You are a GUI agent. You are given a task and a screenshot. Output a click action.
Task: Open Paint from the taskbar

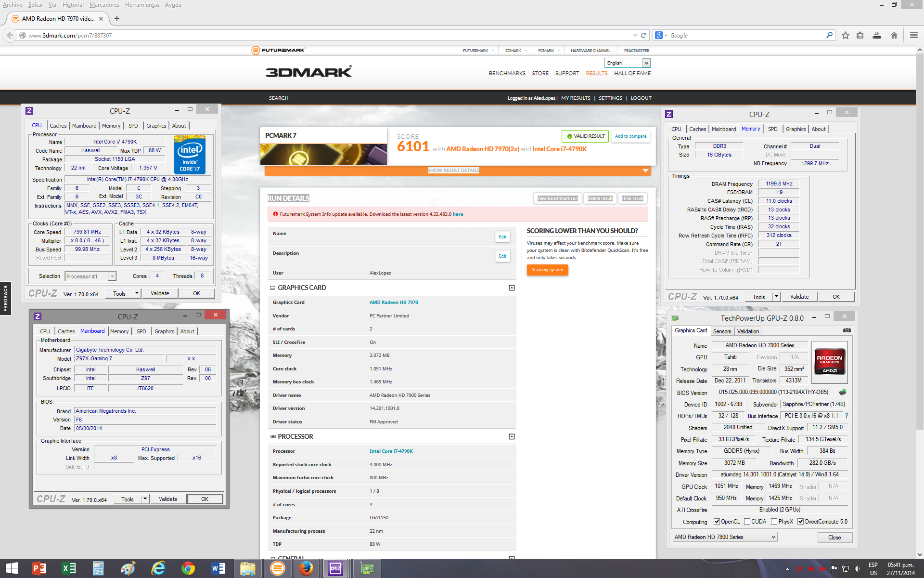[x=128, y=568]
